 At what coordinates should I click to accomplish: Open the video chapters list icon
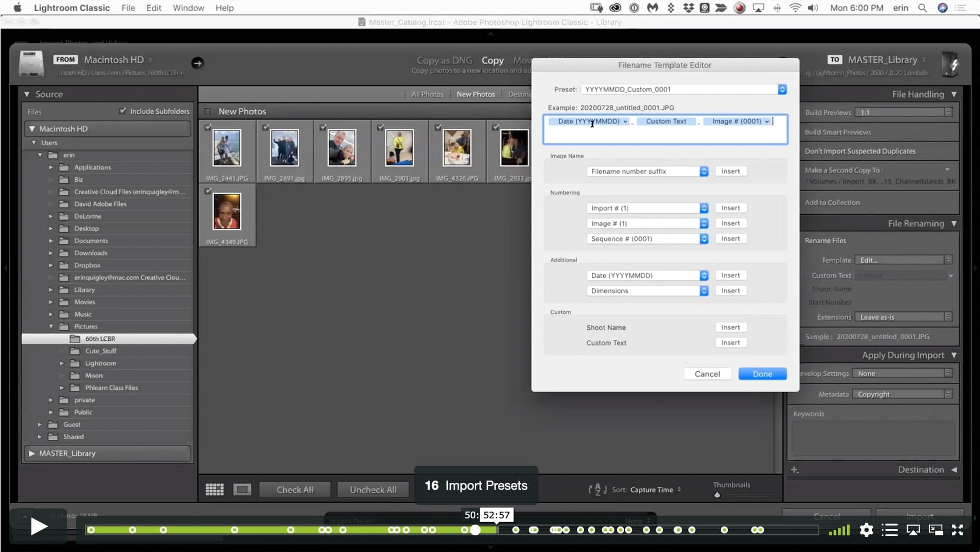pos(889,530)
